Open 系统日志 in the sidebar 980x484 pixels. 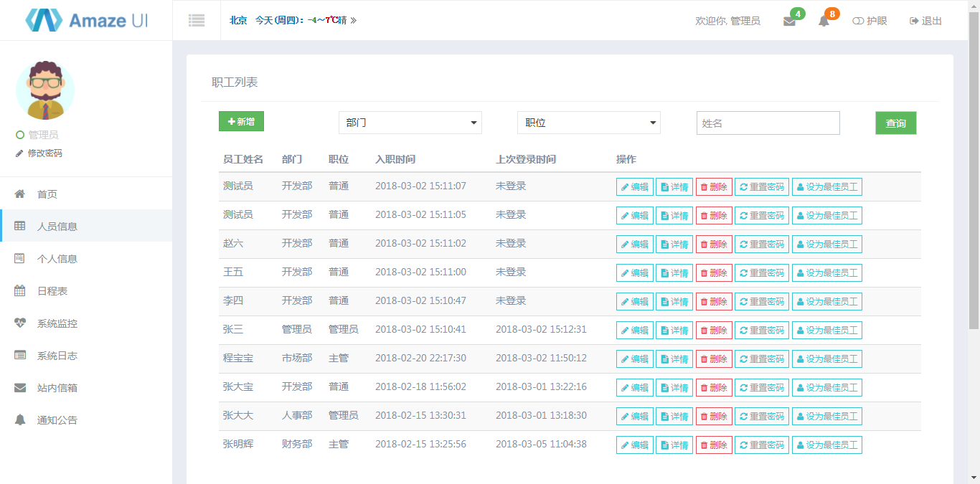tap(57, 356)
